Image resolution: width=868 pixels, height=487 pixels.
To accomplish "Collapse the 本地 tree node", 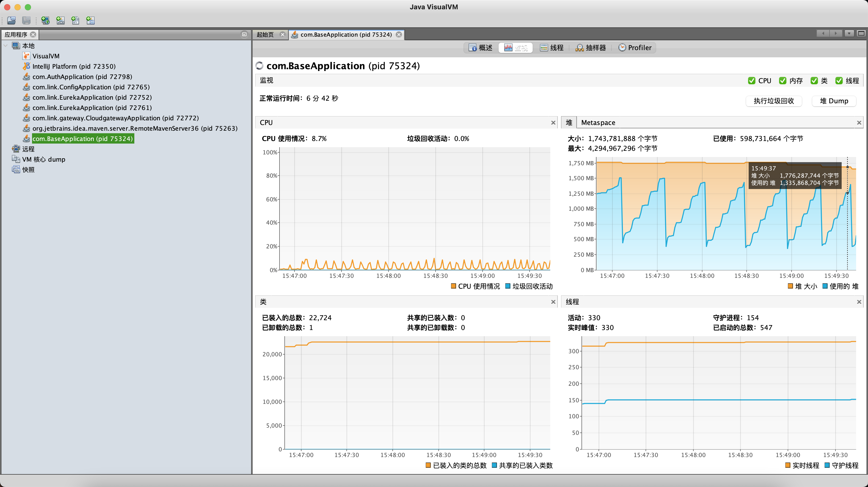I will (6, 45).
